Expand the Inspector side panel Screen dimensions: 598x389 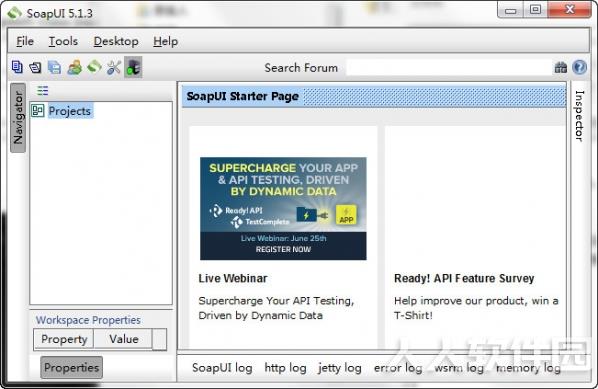point(579,116)
